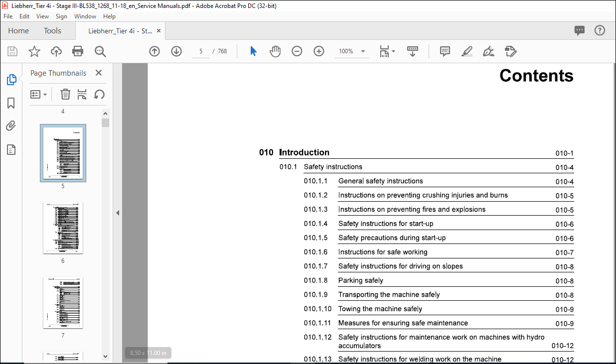Open the Help question mark icon
616x364 pixels.
pos(600,30)
